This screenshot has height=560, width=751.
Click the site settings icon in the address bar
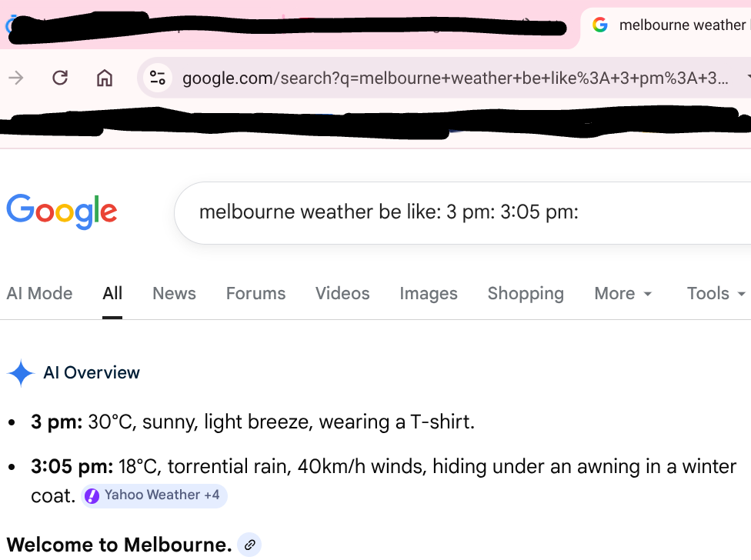(x=157, y=77)
